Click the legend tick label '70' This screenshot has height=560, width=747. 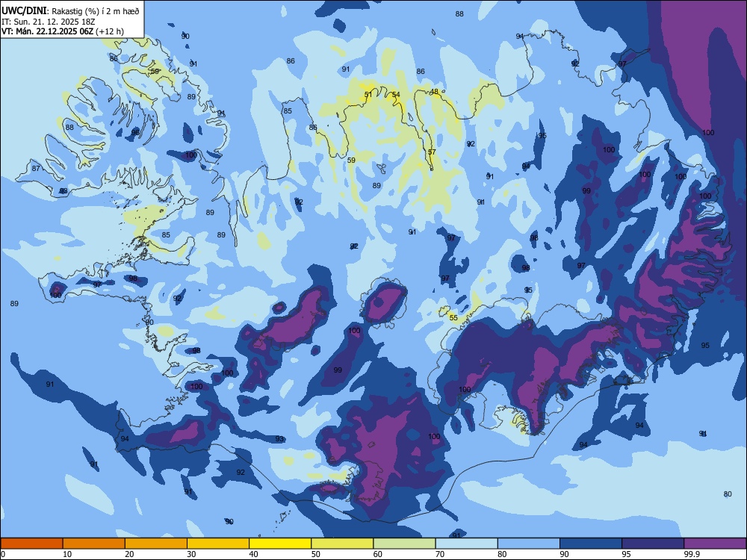tap(440, 554)
